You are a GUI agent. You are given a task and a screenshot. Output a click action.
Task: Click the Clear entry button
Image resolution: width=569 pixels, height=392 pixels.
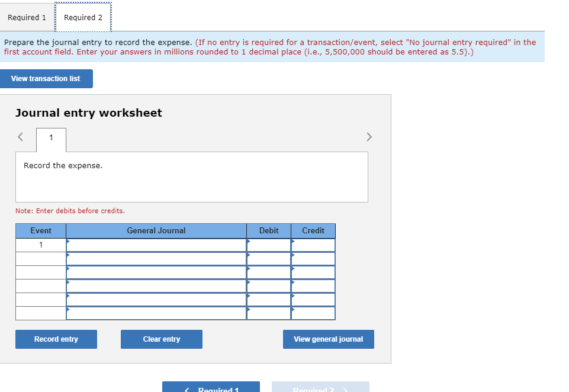tap(161, 339)
